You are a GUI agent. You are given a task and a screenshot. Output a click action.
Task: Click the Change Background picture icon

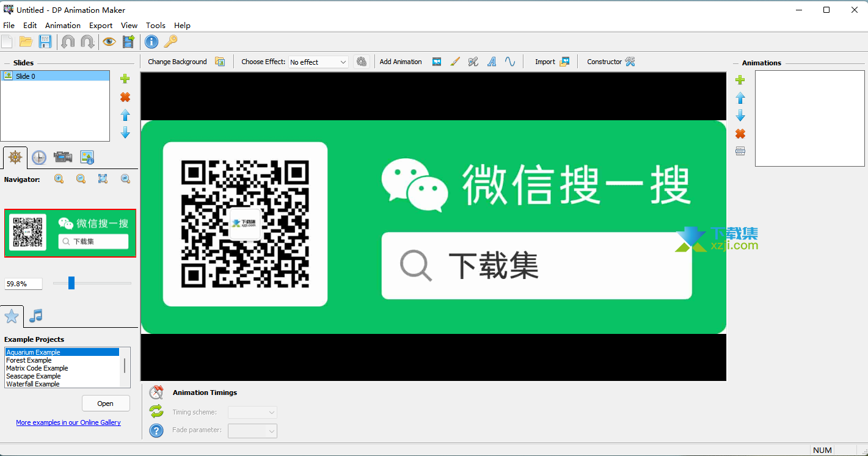coord(220,62)
